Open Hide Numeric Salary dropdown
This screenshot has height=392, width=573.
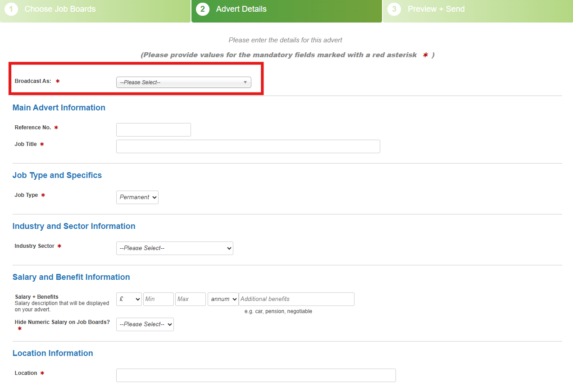[145, 324]
